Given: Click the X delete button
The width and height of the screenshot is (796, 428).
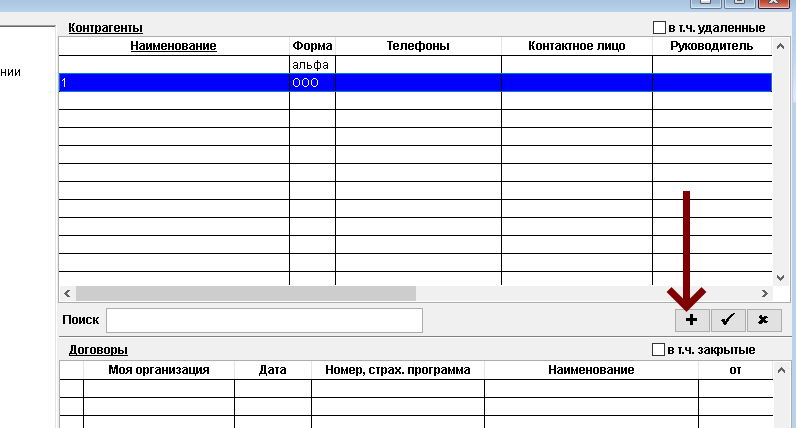Looking at the screenshot, I should (763, 320).
